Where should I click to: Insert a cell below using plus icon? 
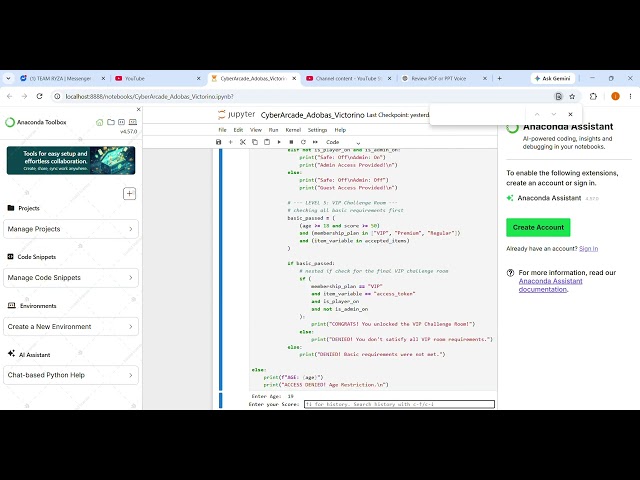click(x=230, y=142)
